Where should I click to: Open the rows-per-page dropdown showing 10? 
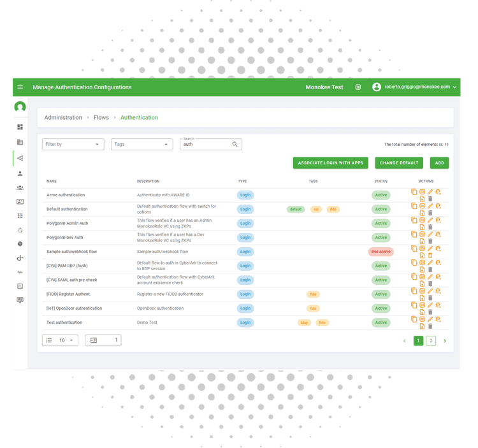click(x=60, y=340)
